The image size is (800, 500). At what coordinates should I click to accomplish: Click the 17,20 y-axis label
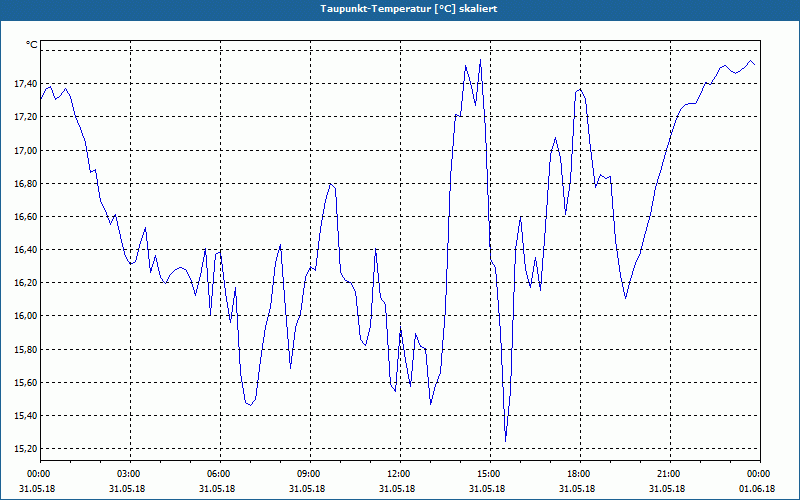pos(26,117)
